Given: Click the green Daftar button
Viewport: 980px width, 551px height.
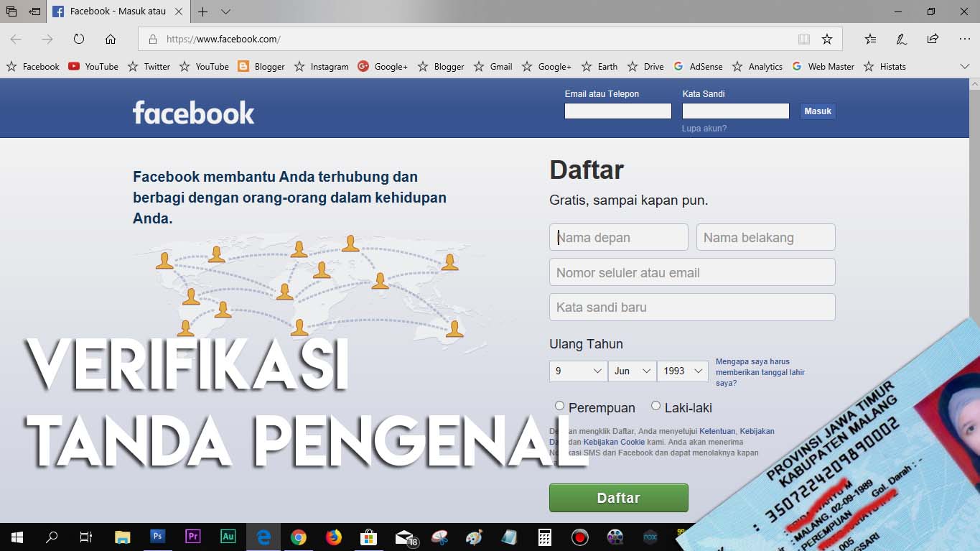Looking at the screenshot, I should tap(618, 498).
